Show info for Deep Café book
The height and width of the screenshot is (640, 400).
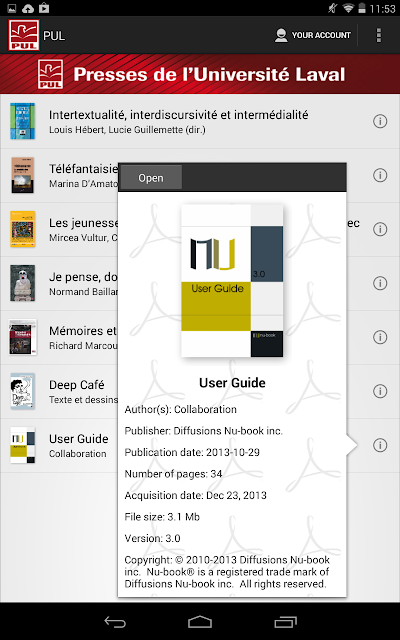pos(380,391)
